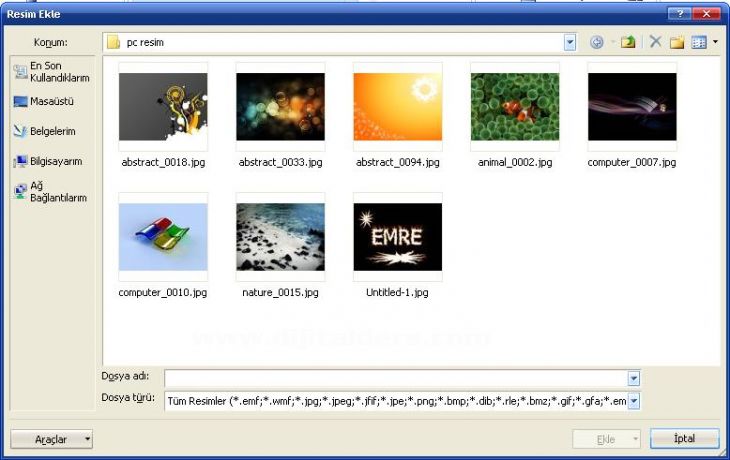The image size is (730, 460).
Task: Open Belgelerim folder shortcut
Action: pos(44,131)
